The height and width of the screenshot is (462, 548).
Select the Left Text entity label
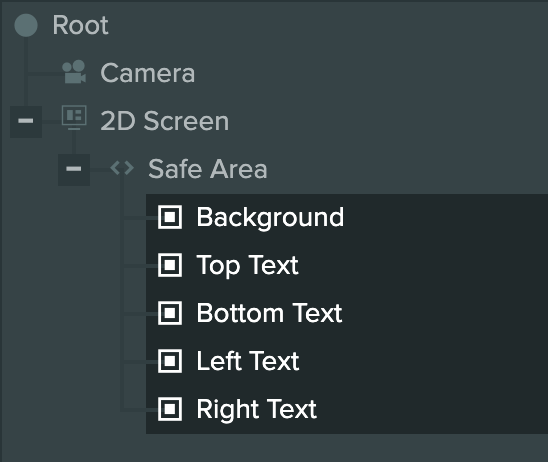coord(248,361)
